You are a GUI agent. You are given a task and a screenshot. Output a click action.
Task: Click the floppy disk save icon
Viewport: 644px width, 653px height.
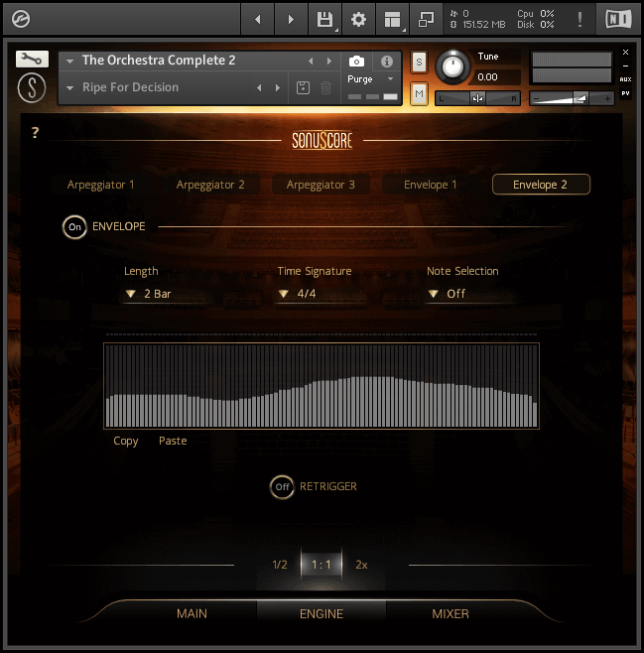325,19
